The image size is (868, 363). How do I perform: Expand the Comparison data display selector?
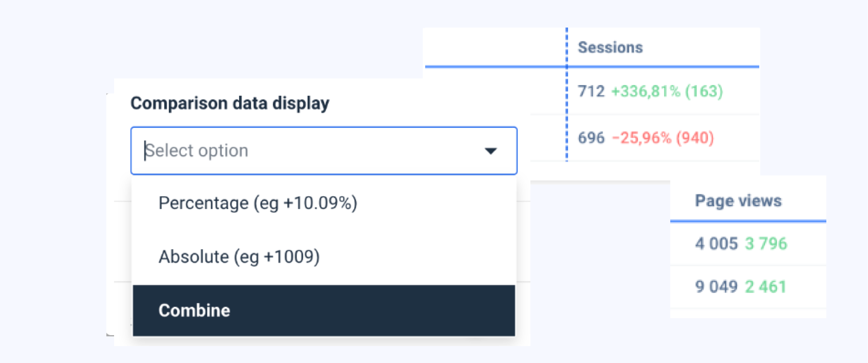pos(323,150)
